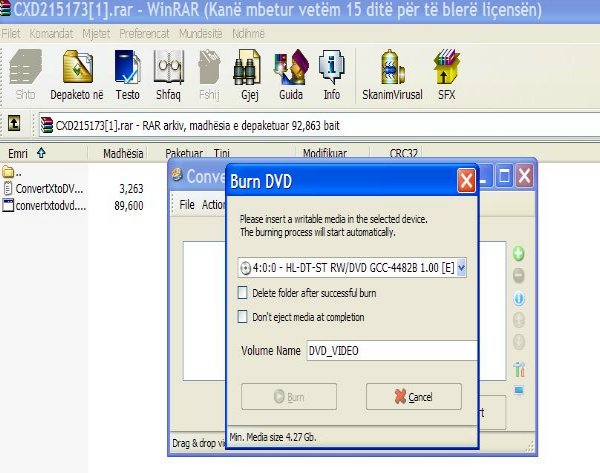Sort by Madhësia column header
Screen dimensions: 600x473
(x=117, y=153)
